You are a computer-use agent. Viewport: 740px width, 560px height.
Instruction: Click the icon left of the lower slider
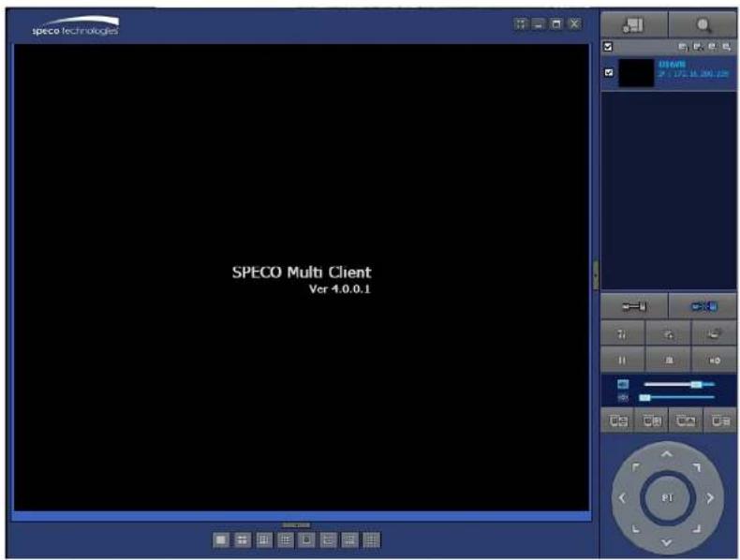623,398
